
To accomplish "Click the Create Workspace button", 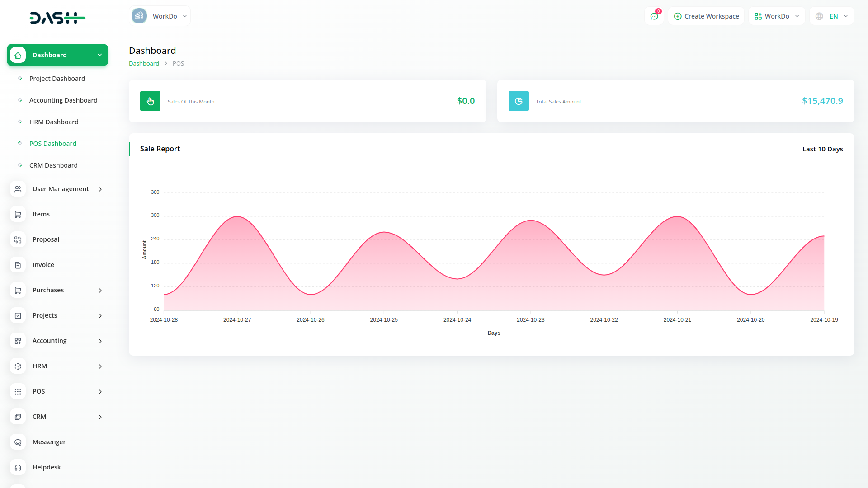I will 706,16.
